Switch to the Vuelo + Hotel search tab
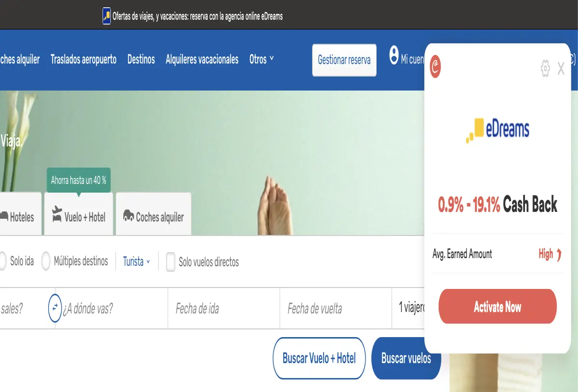This screenshot has height=392, width=578. (x=79, y=214)
